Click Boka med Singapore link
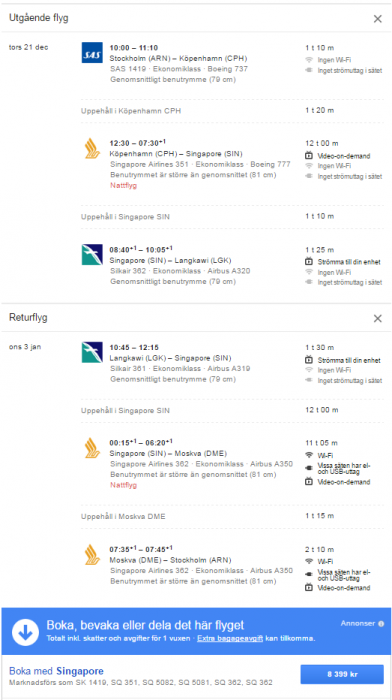Screen dimensions: 392x700 click(56, 671)
